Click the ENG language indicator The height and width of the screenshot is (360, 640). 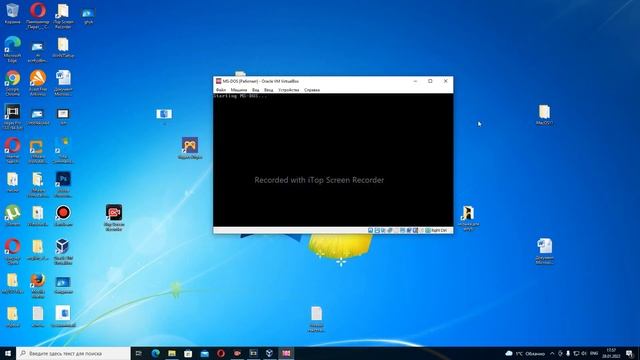point(594,353)
